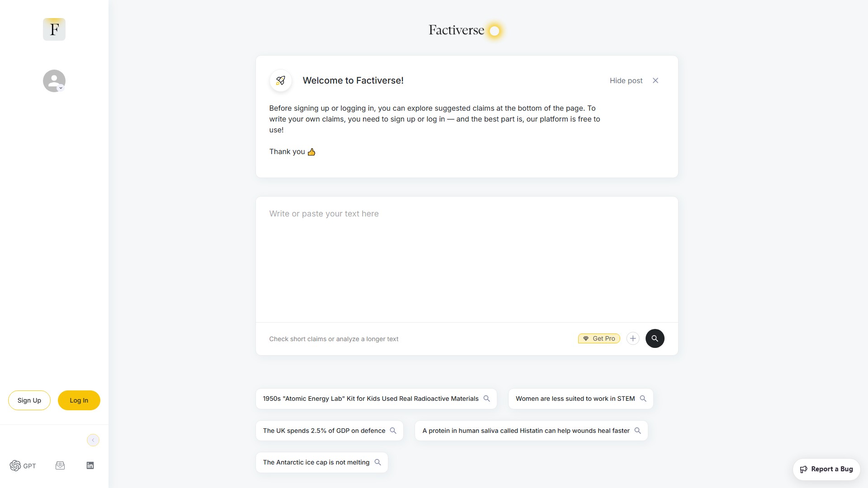868x488 pixels.
Task: Open the user avatar profile icon
Action: pyautogui.click(x=54, y=80)
